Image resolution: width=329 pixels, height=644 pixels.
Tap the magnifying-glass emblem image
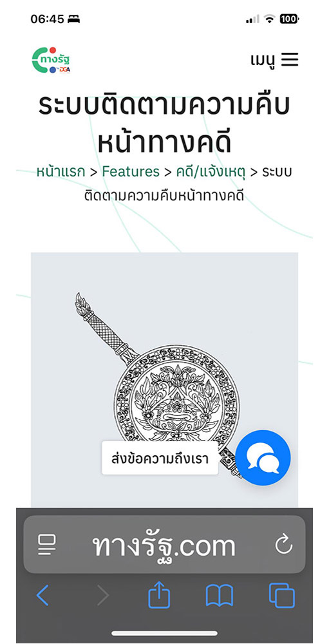click(164, 380)
